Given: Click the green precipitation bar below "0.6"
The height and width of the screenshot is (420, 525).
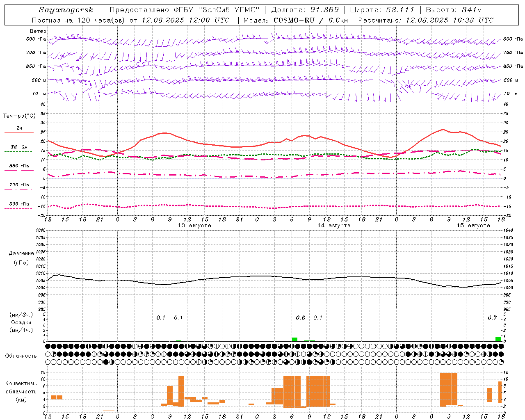Looking at the screenshot, I should pyautogui.click(x=294, y=339).
